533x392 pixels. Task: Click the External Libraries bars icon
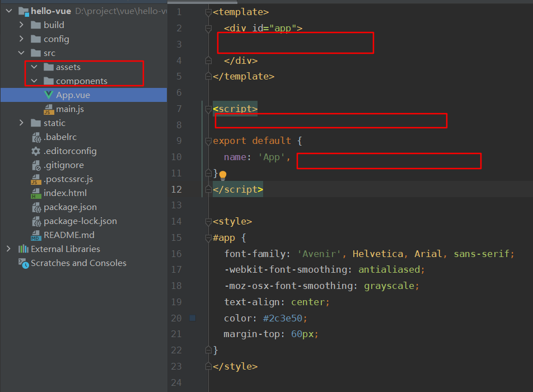(x=23, y=249)
